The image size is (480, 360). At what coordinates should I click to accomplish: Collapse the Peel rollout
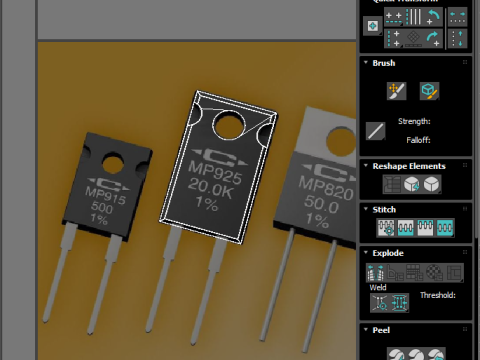(x=366, y=330)
